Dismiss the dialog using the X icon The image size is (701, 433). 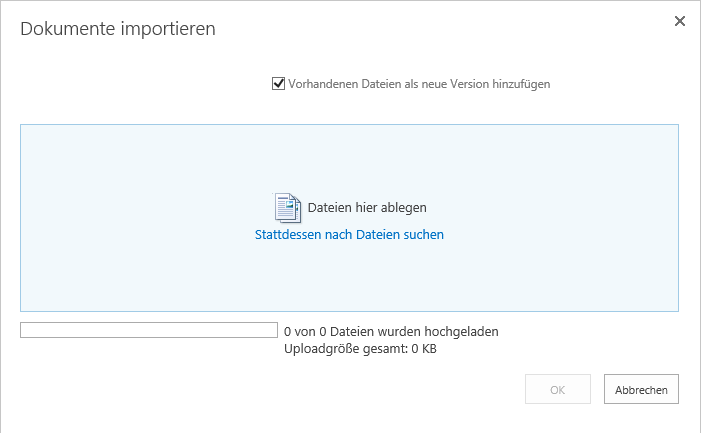click(680, 21)
